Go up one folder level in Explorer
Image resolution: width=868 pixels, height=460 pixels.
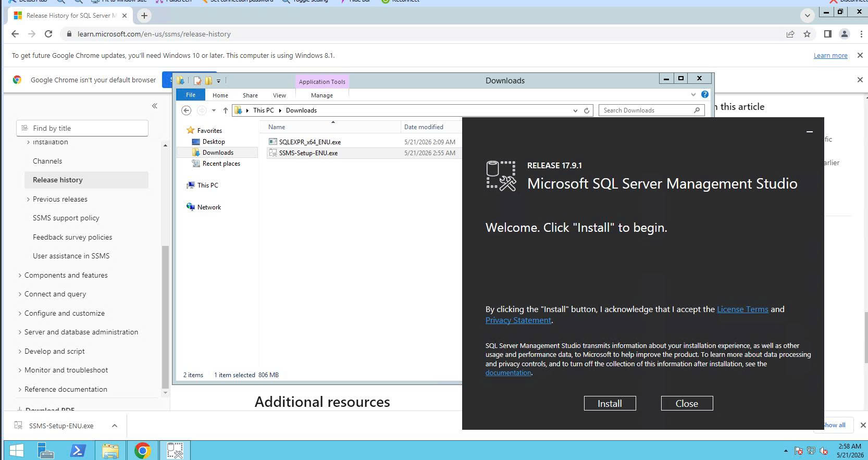(225, 110)
